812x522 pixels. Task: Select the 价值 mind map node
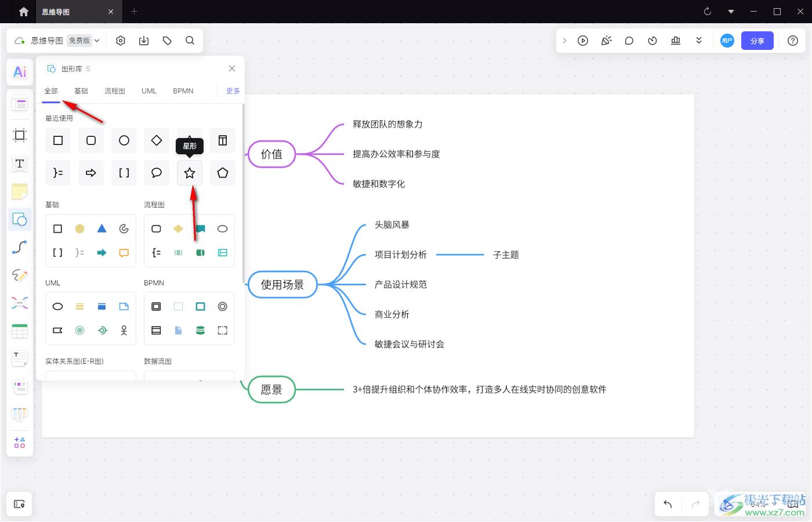point(271,154)
